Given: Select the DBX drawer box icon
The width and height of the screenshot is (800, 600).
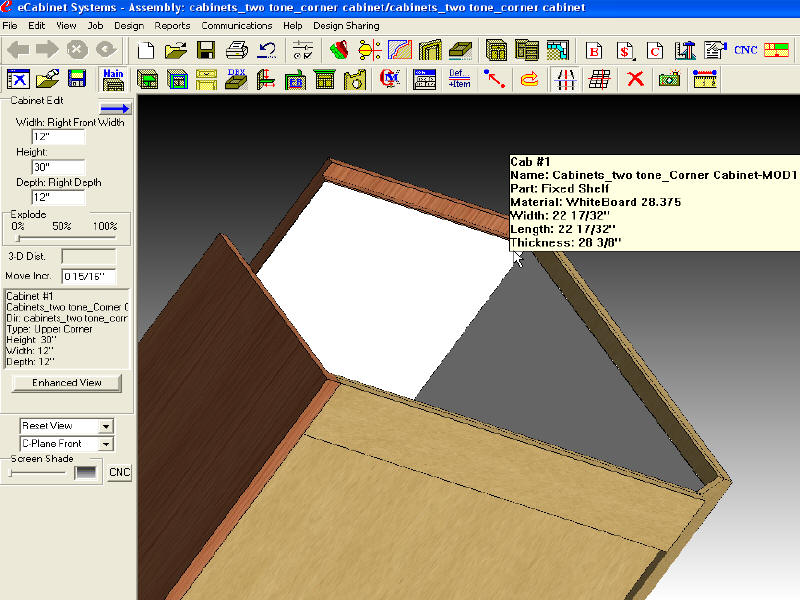Looking at the screenshot, I should (236, 80).
